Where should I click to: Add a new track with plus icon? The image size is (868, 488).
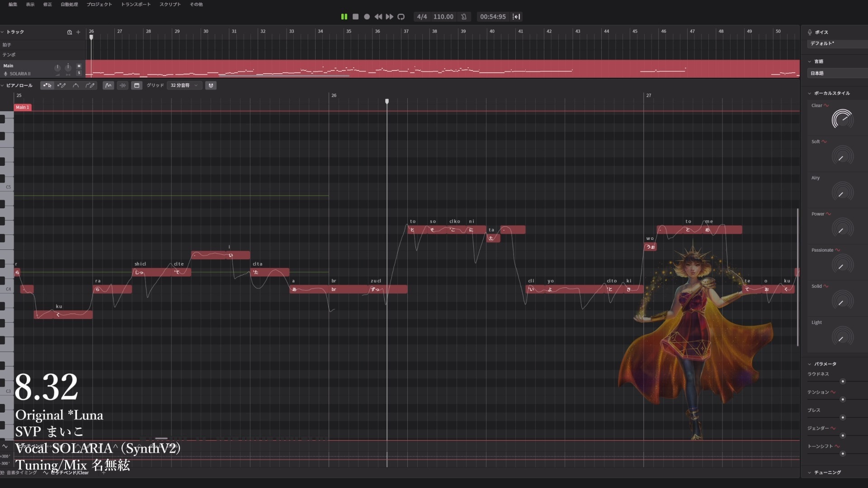click(78, 32)
